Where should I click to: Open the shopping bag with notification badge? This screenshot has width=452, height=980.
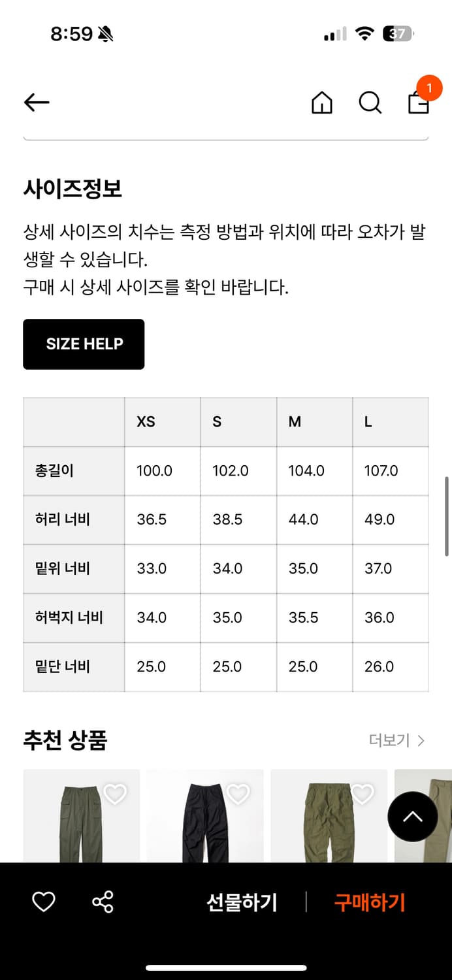pyautogui.click(x=419, y=103)
